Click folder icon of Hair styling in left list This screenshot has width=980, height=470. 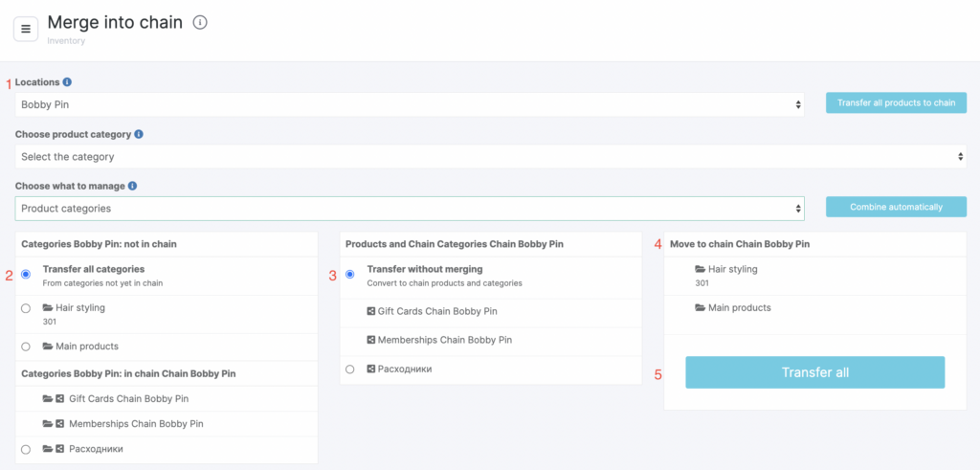48,308
